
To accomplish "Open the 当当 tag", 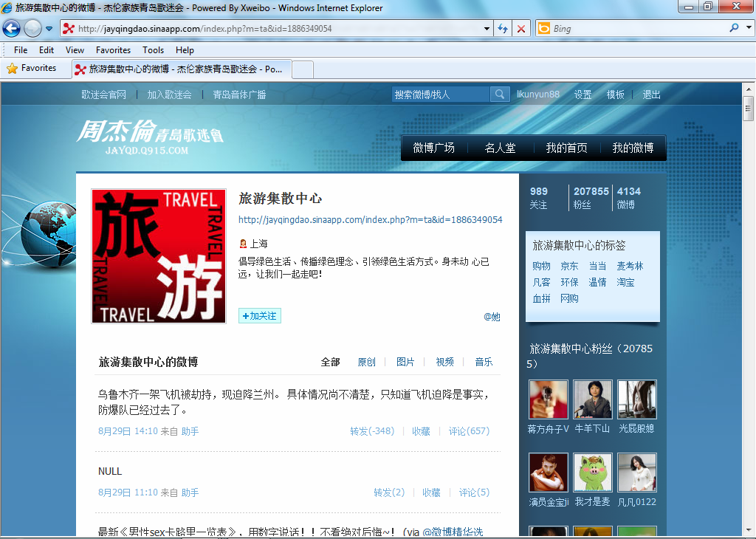I will coord(597,266).
